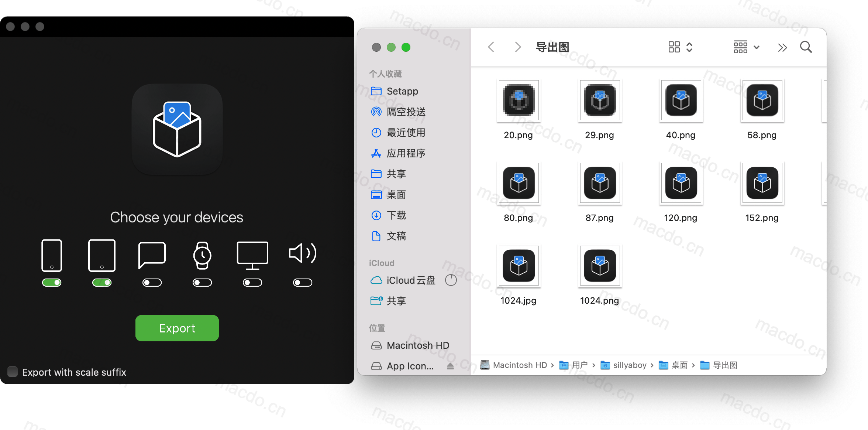Enable the Apple Watch export switch
Image resolution: width=868 pixels, height=430 pixels.
(202, 283)
